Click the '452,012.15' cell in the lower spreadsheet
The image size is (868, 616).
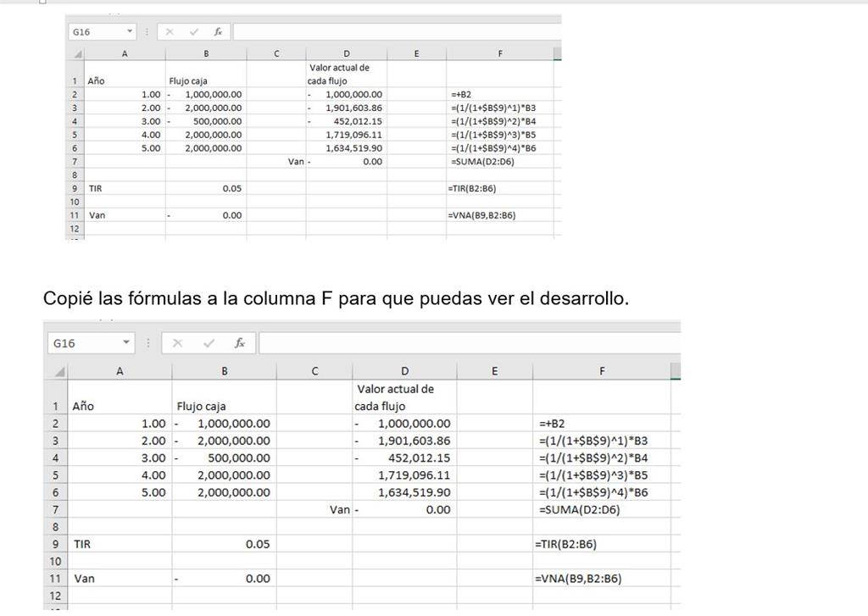click(404, 458)
